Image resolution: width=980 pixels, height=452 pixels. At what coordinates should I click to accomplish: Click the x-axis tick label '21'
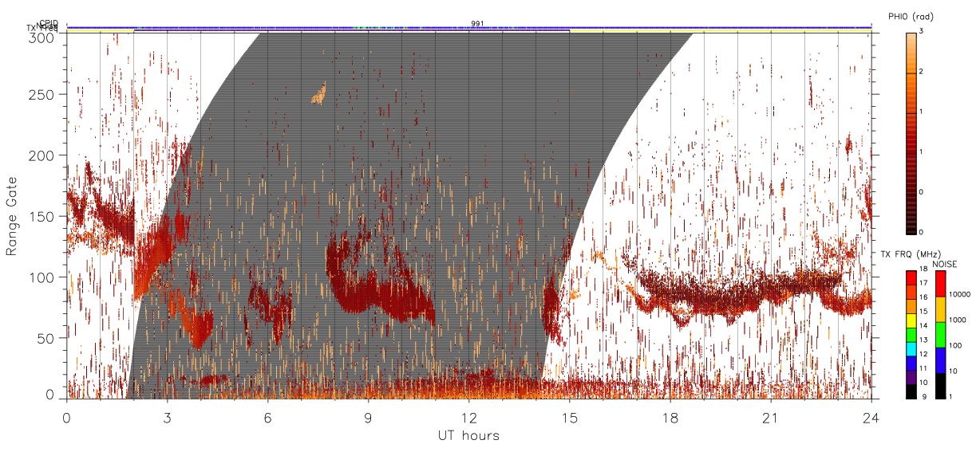770,418
